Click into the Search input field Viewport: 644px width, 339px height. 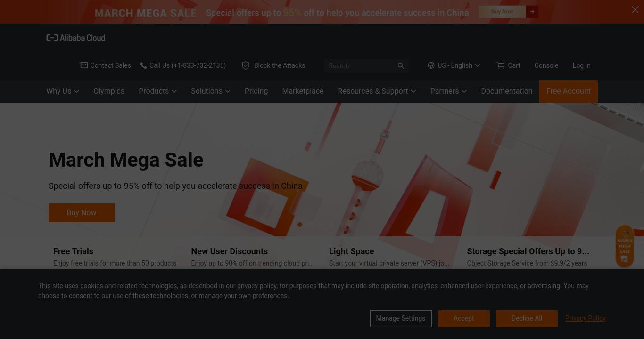358,66
